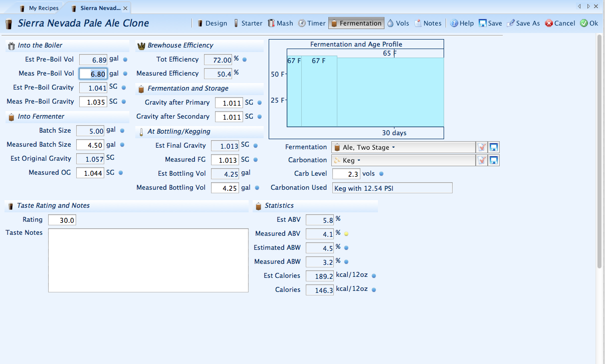The width and height of the screenshot is (605, 364).
Task: Click the Tot Efficiency field
Action: click(x=218, y=60)
